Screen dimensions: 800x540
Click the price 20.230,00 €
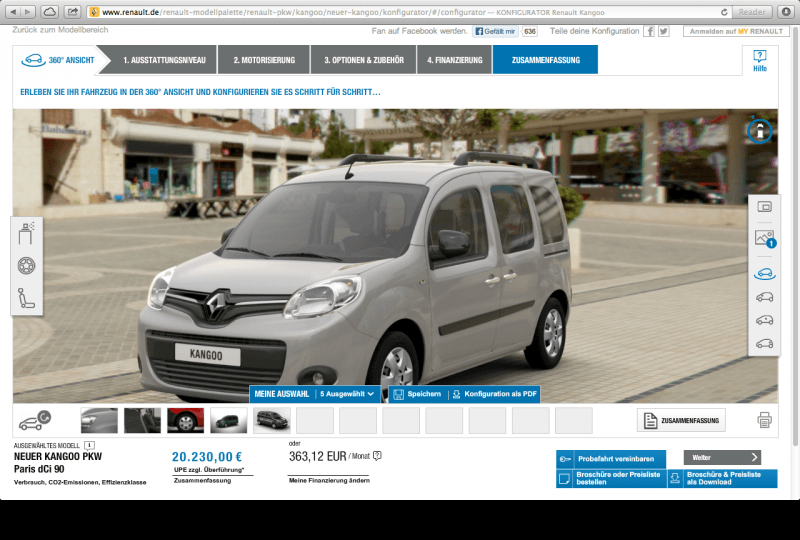click(207, 456)
